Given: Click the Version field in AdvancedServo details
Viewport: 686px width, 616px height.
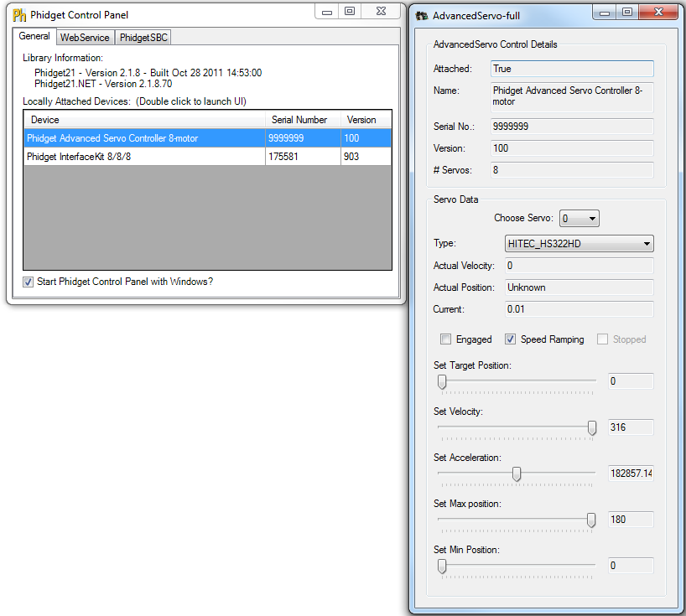Looking at the screenshot, I should coord(572,148).
